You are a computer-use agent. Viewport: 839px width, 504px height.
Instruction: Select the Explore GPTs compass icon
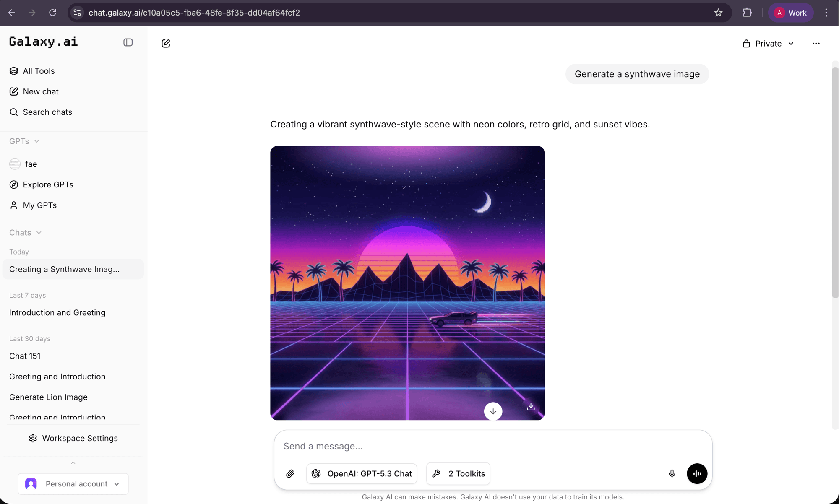pyautogui.click(x=14, y=184)
